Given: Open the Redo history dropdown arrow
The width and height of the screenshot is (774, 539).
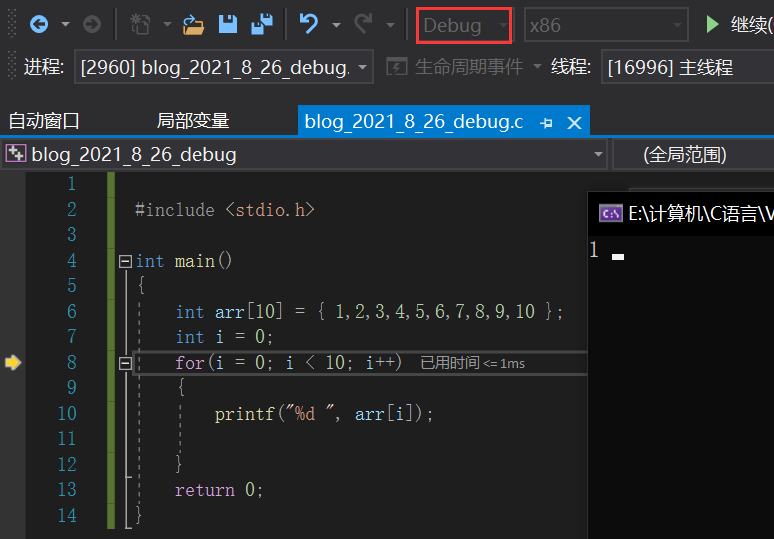Looking at the screenshot, I should coord(390,24).
